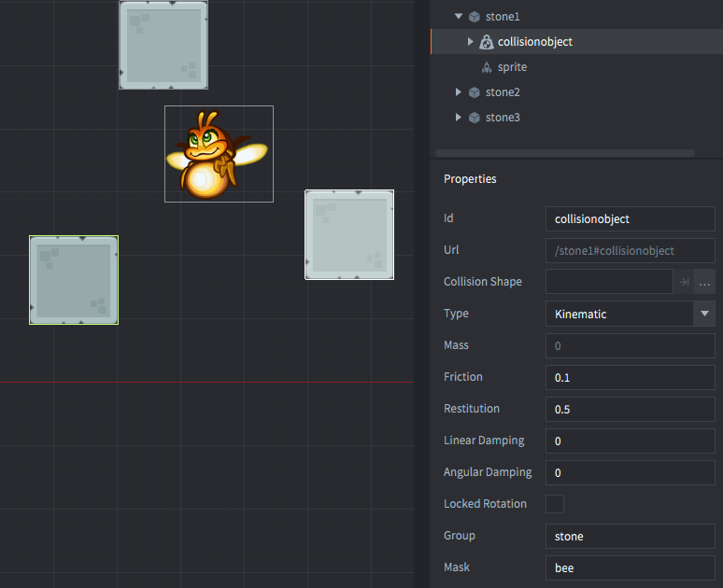Click the Group field containing stone
The image size is (723, 588).
[x=631, y=536]
